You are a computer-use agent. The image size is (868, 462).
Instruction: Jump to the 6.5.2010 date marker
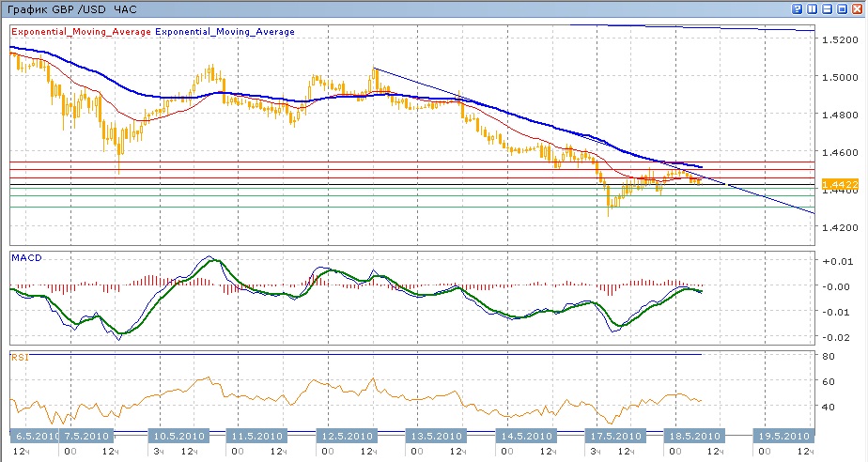click(x=35, y=437)
